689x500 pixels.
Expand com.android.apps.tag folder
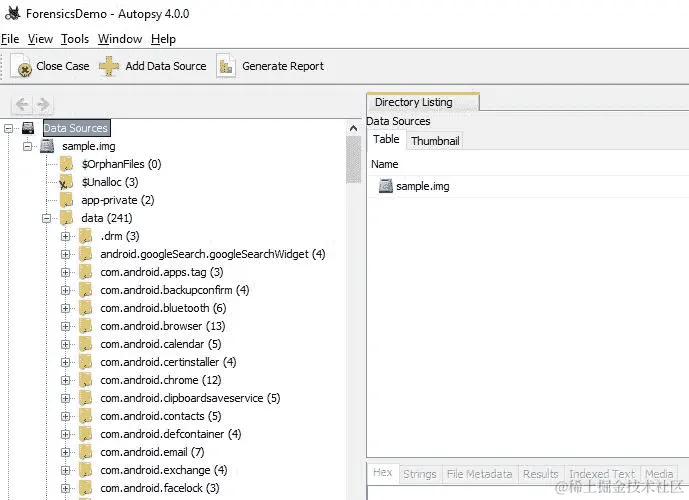tap(65, 272)
